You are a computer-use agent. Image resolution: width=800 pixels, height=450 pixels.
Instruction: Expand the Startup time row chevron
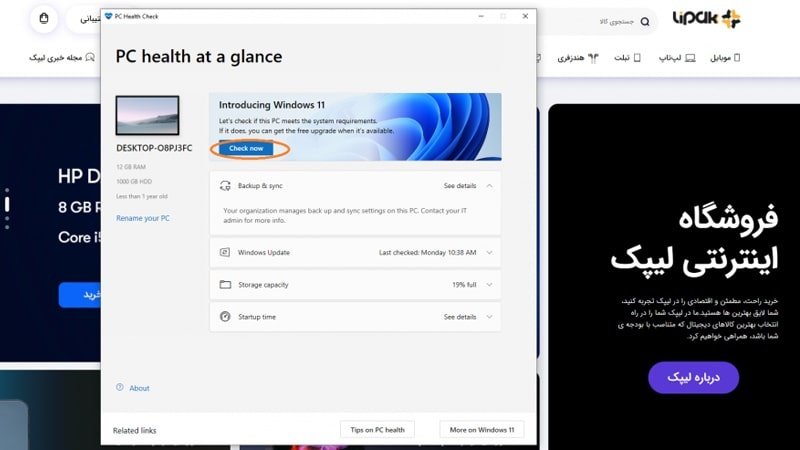[489, 317]
